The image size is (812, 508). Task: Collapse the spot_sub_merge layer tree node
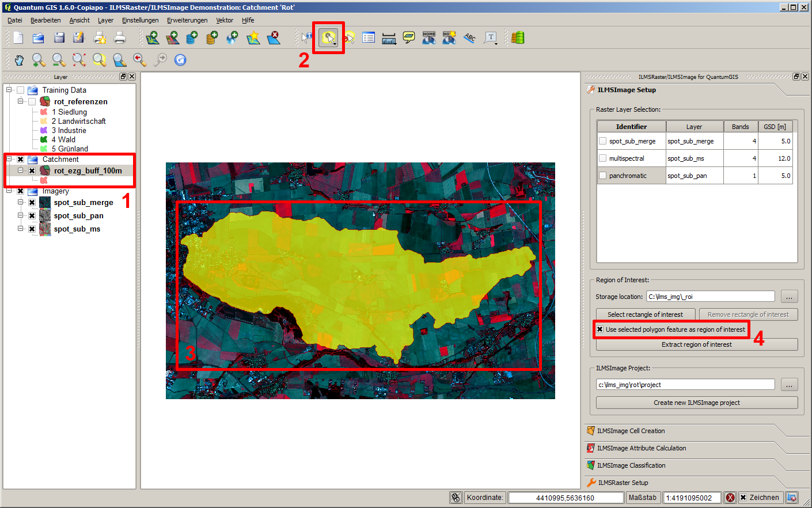pyautogui.click(x=21, y=203)
